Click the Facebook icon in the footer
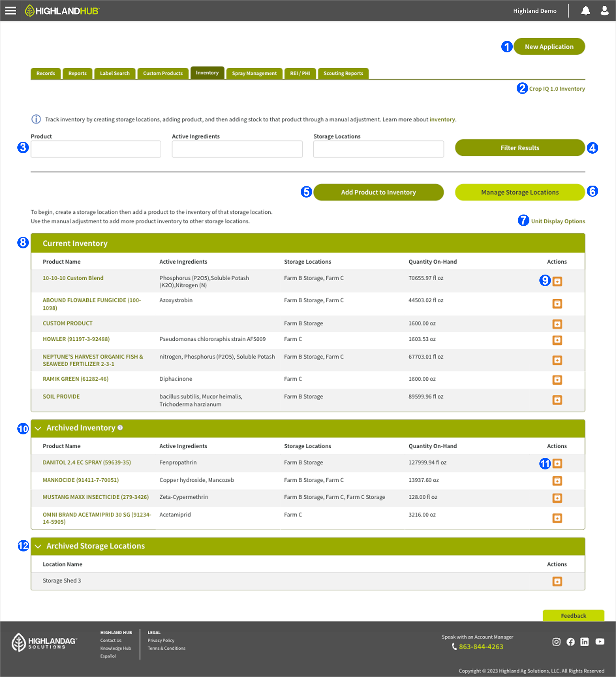Image resolution: width=616 pixels, height=677 pixels. (571, 642)
